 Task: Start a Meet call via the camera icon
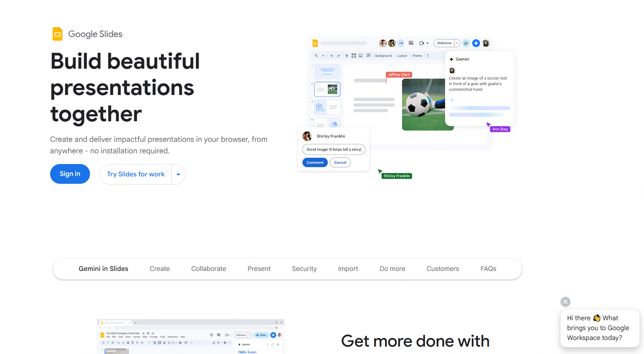point(421,43)
